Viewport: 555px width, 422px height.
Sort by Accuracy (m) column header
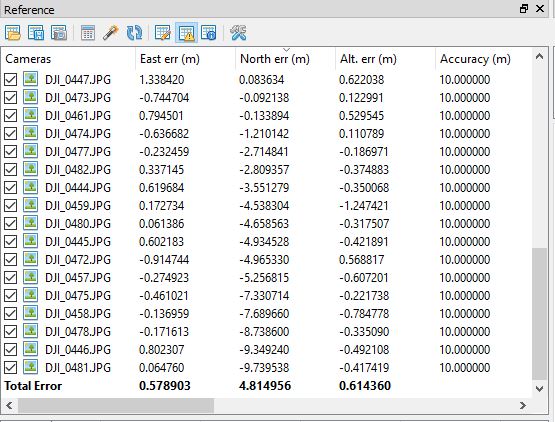click(484, 59)
